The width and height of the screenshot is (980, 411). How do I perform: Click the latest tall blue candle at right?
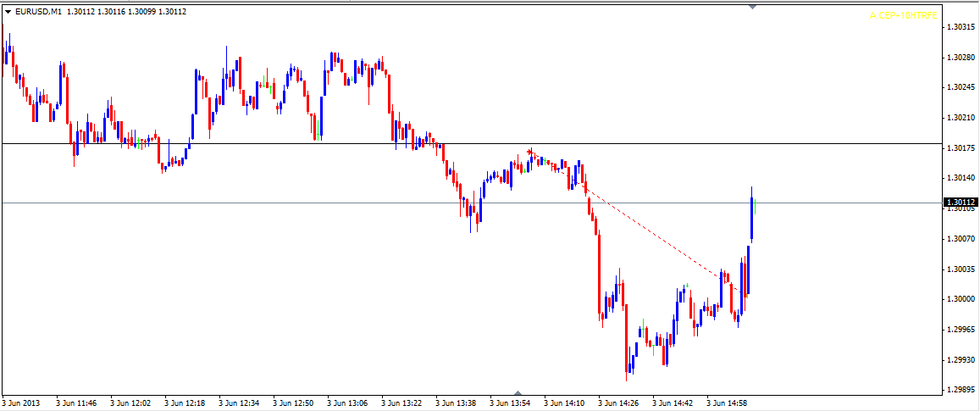[x=752, y=219]
